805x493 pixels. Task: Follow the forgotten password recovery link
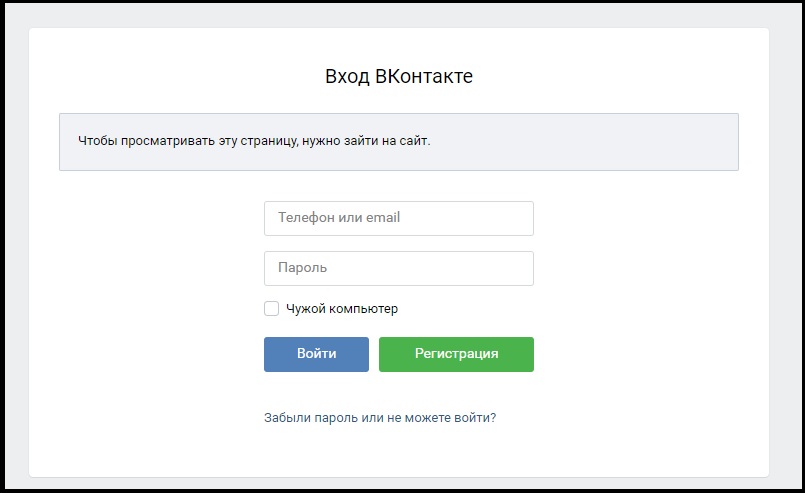pos(380,418)
